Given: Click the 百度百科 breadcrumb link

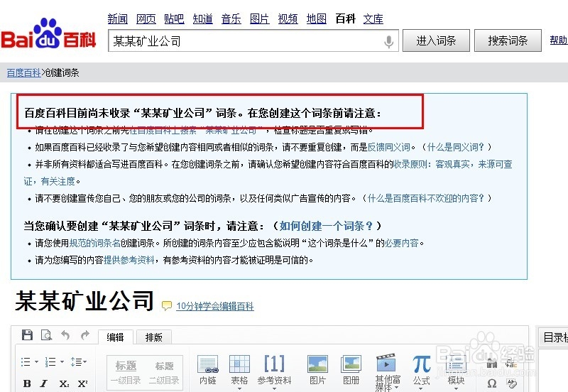Looking at the screenshot, I should [x=23, y=72].
